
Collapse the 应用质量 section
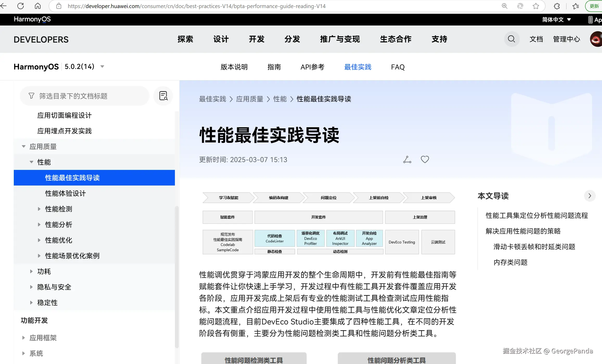[x=24, y=146]
